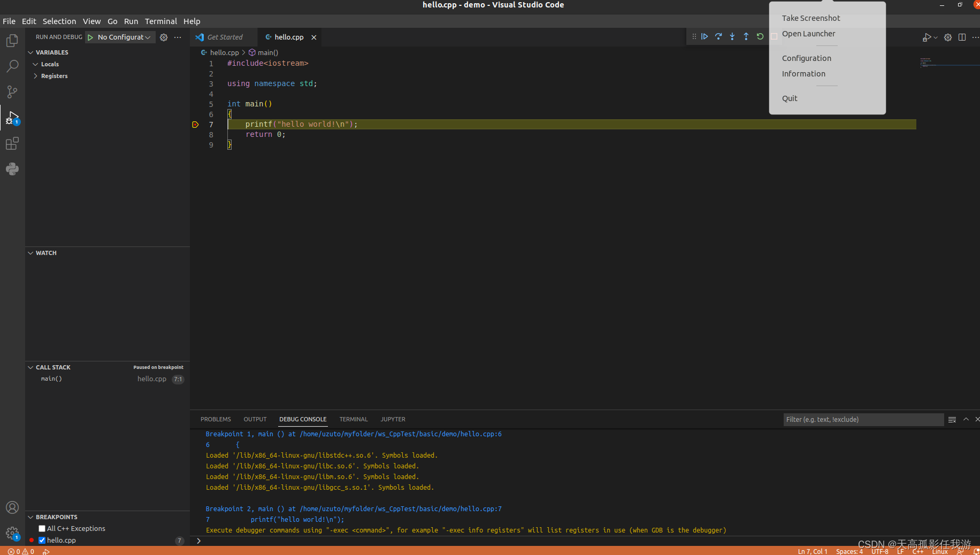
Task: Open the Help menu
Action: 192,21
